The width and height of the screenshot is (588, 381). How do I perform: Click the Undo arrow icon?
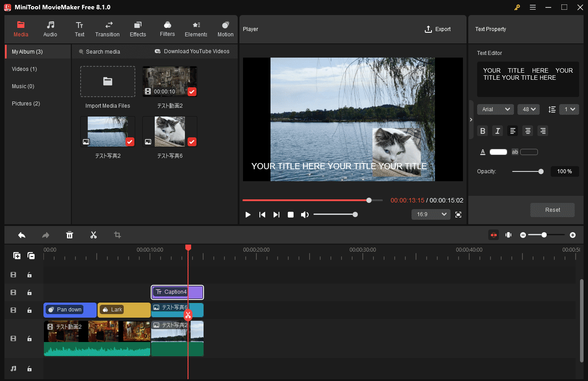[x=21, y=235]
